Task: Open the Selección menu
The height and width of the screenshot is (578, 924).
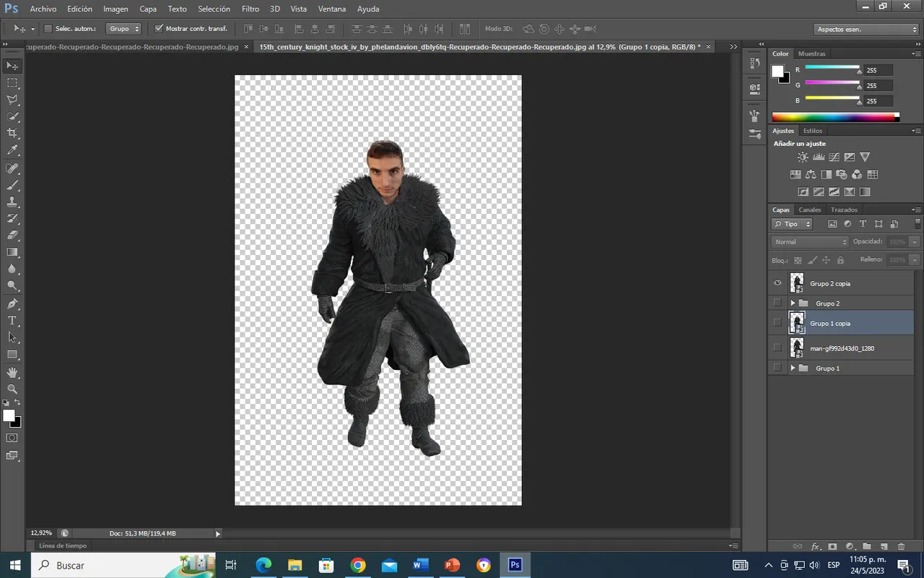Action: [214, 9]
